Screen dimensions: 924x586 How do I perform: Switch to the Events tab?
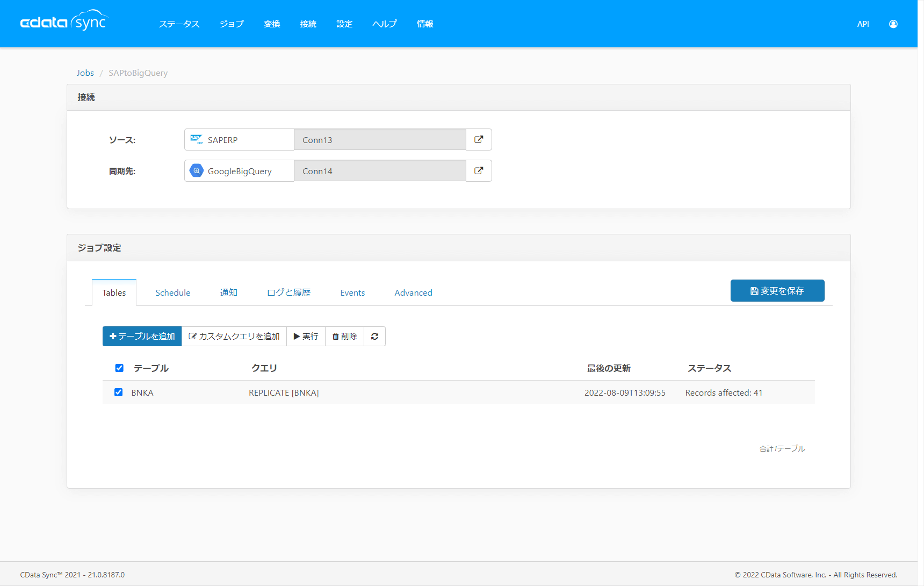coord(352,292)
